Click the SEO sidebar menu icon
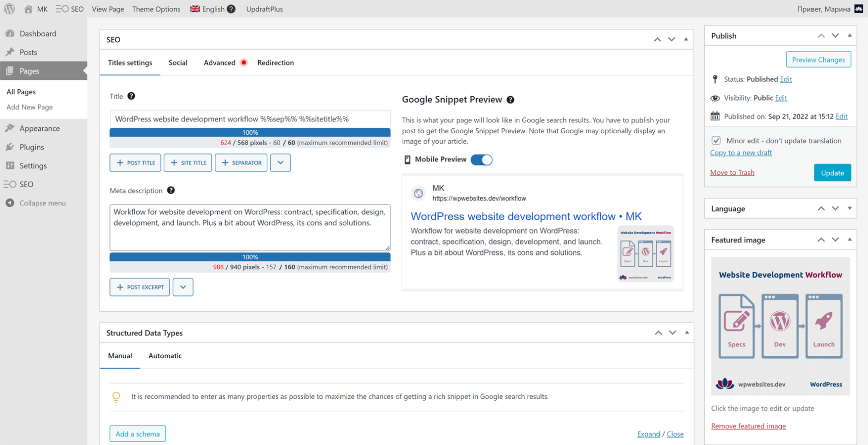The width and height of the screenshot is (868, 445). [10, 184]
